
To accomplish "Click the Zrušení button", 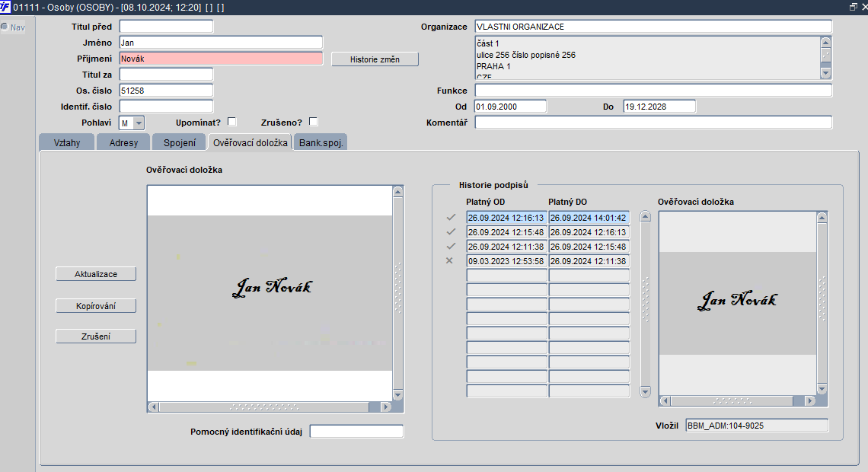I will tap(96, 336).
